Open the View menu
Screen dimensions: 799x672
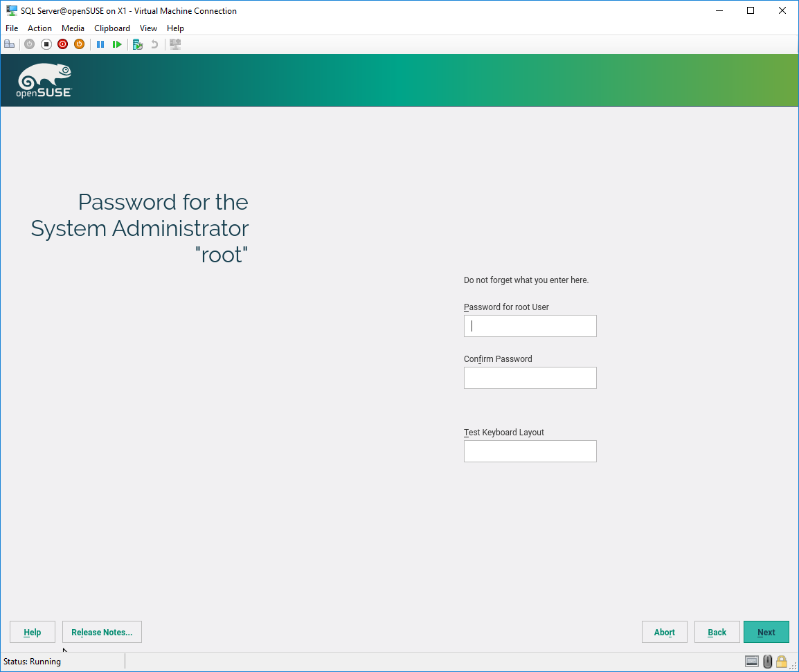148,28
